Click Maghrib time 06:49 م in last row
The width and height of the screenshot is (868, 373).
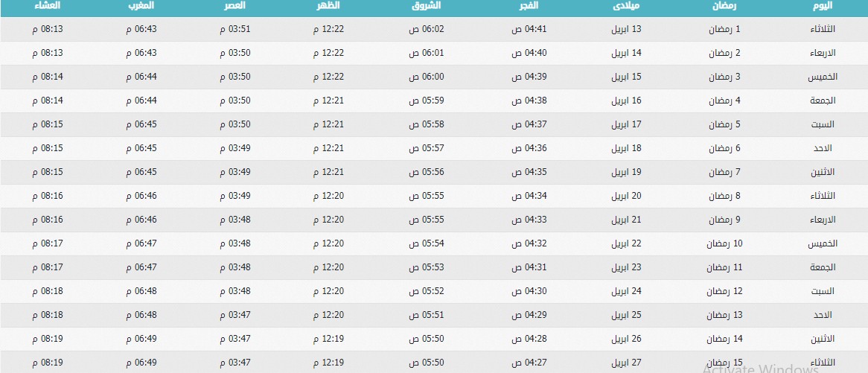pyautogui.click(x=141, y=363)
